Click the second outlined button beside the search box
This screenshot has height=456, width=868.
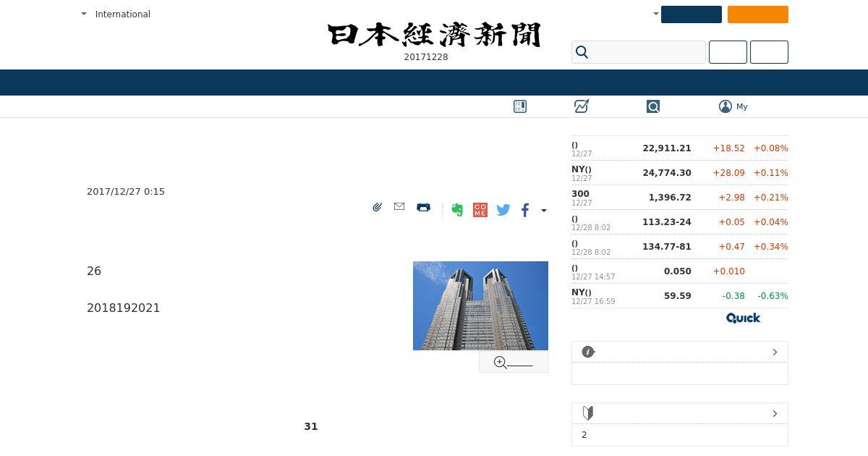(x=769, y=52)
